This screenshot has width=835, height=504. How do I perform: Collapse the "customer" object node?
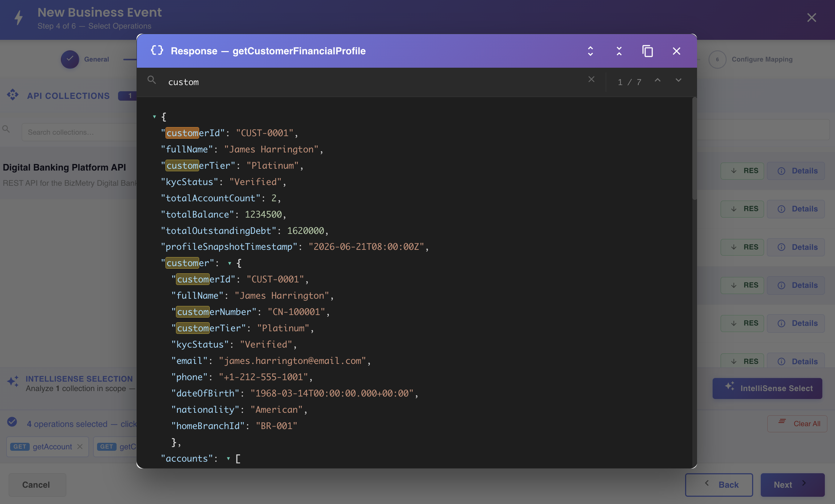[230, 263]
